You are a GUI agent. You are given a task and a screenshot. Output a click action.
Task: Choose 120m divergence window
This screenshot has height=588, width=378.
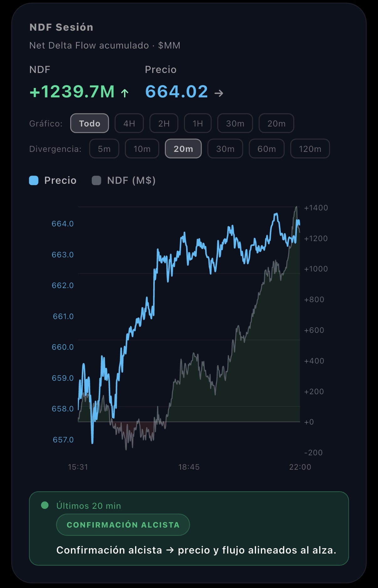pos(310,149)
